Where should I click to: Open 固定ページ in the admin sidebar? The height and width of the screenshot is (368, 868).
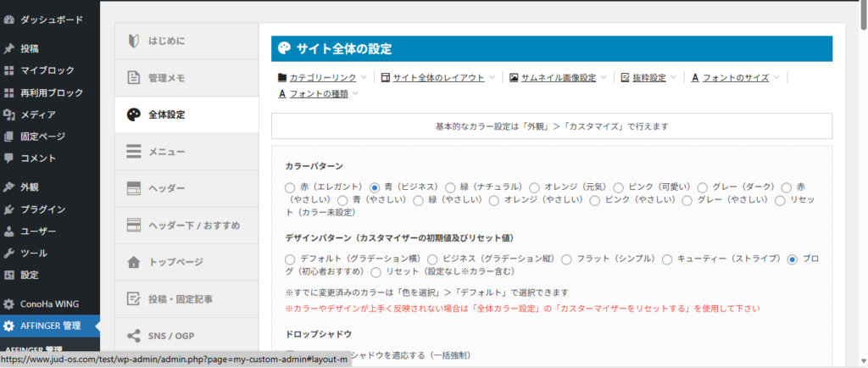pos(42,137)
